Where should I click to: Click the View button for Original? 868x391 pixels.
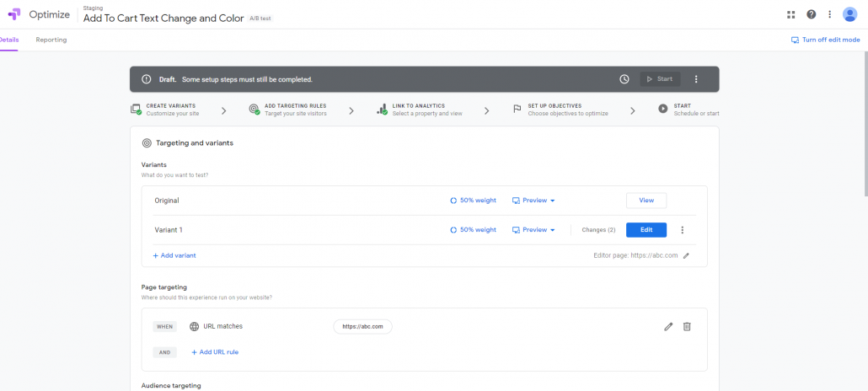[x=646, y=201]
